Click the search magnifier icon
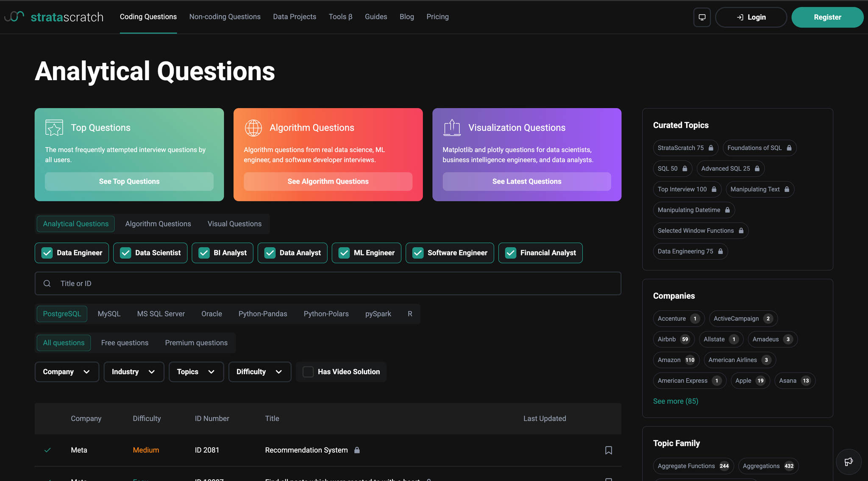 pyautogui.click(x=47, y=283)
